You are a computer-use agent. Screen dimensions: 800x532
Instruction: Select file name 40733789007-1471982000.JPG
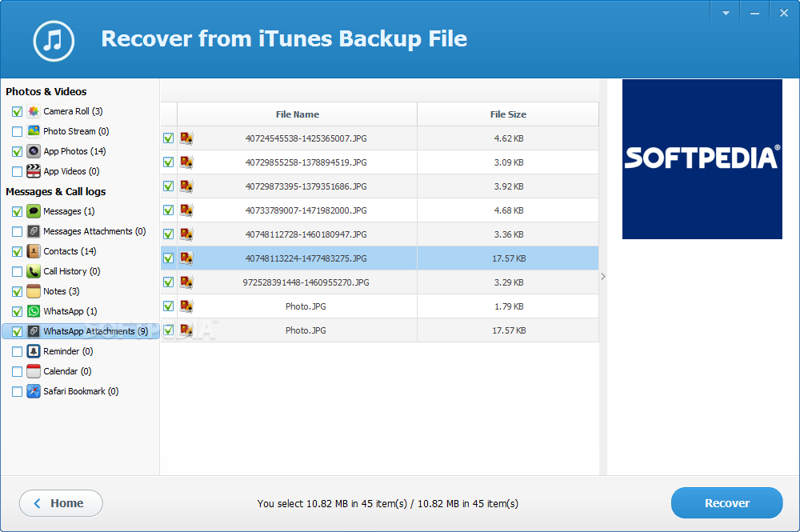[306, 210]
